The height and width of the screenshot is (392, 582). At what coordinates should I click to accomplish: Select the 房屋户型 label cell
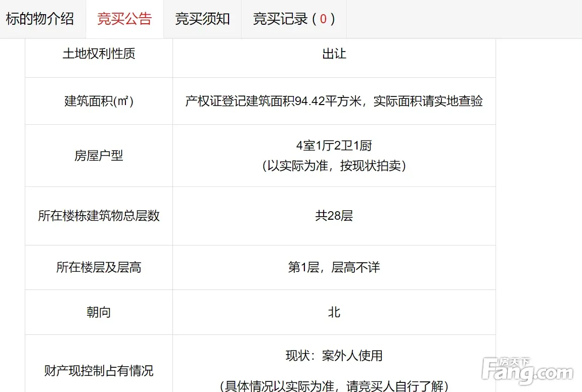pos(99,156)
